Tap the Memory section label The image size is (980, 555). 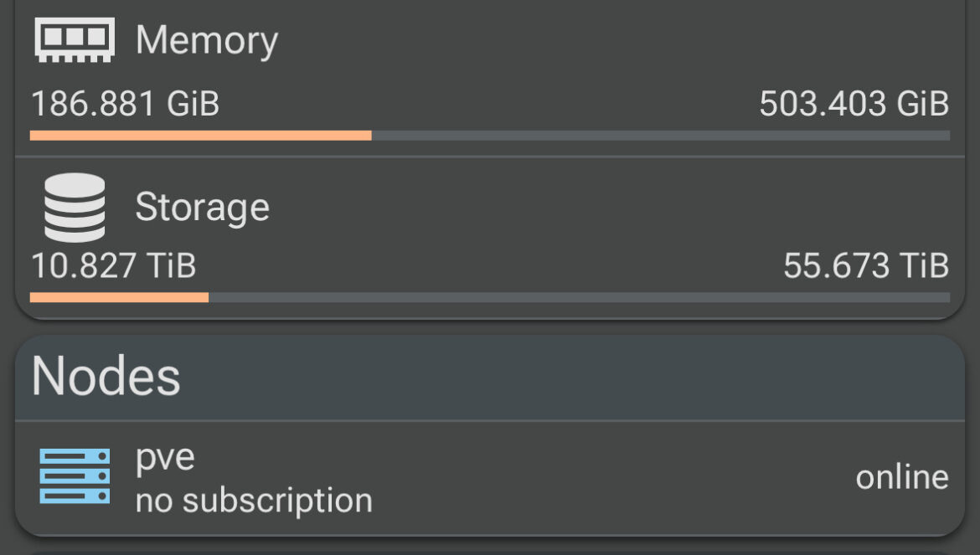tap(206, 40)
